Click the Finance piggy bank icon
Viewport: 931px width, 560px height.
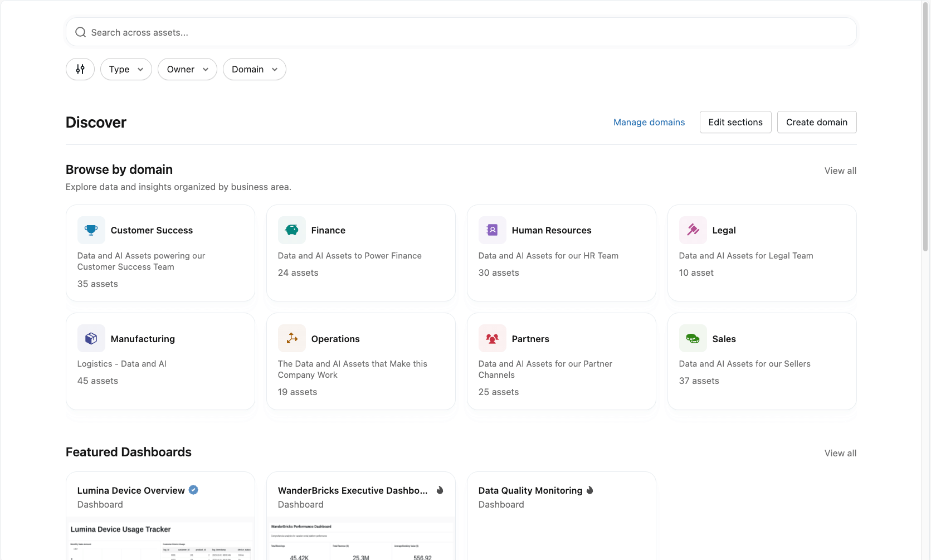point(292,230)
